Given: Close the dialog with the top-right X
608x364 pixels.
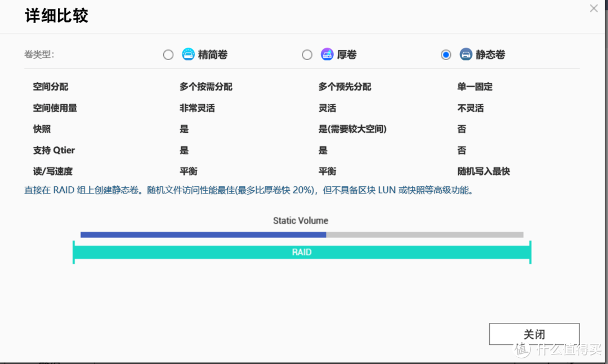Looking at the screenshot, I should (593, 8).
